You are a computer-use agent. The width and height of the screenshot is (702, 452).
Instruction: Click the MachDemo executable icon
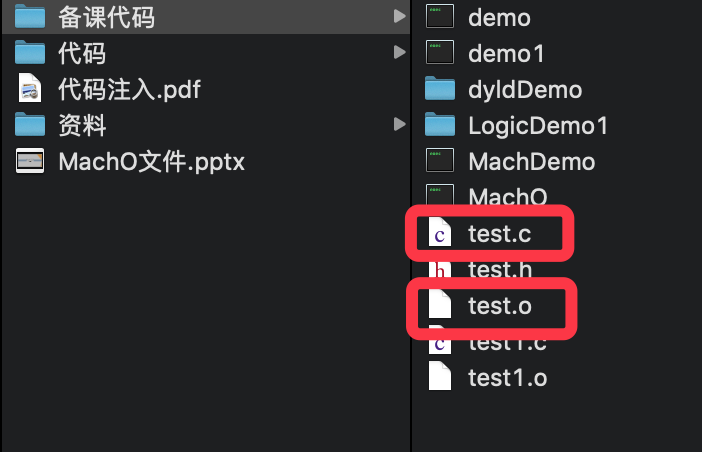pos(440,161)
